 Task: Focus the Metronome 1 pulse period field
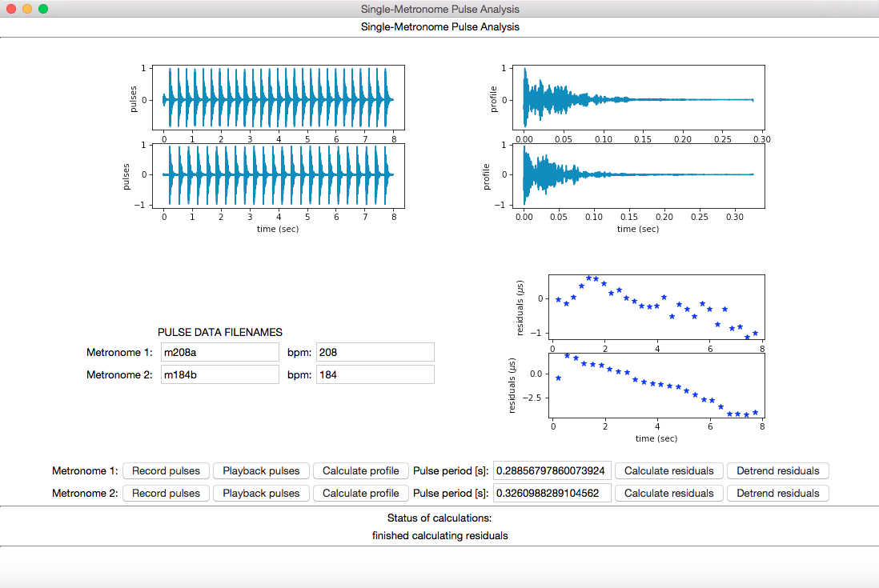click(552, 470)
